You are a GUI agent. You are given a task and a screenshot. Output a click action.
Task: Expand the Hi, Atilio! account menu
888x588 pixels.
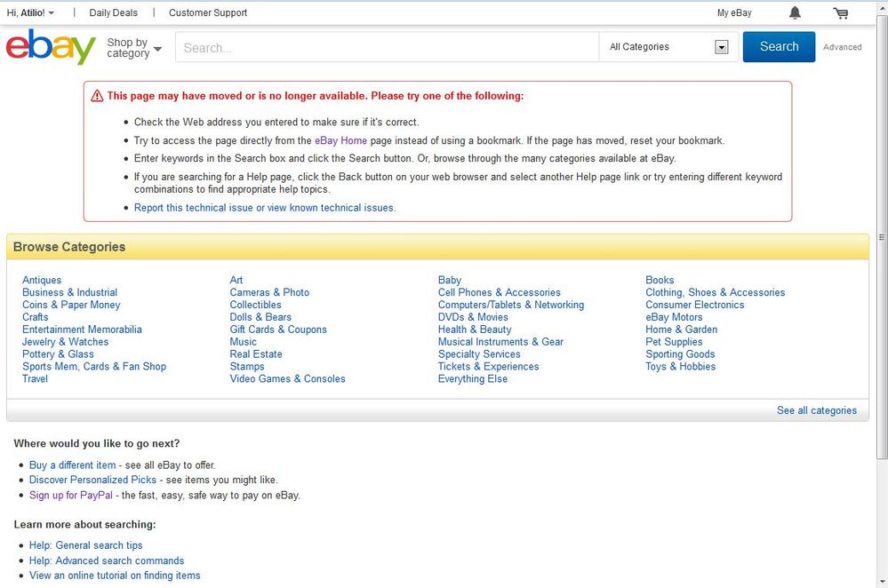click(30, 12)
